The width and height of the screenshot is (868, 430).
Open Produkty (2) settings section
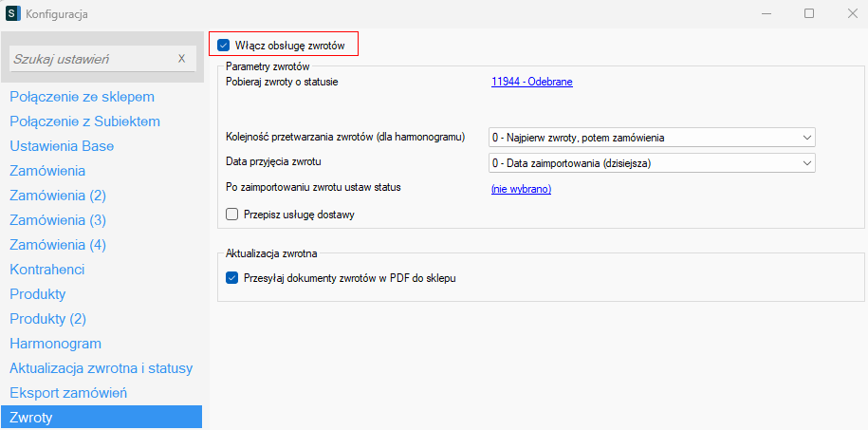click(x=47, y=319)
